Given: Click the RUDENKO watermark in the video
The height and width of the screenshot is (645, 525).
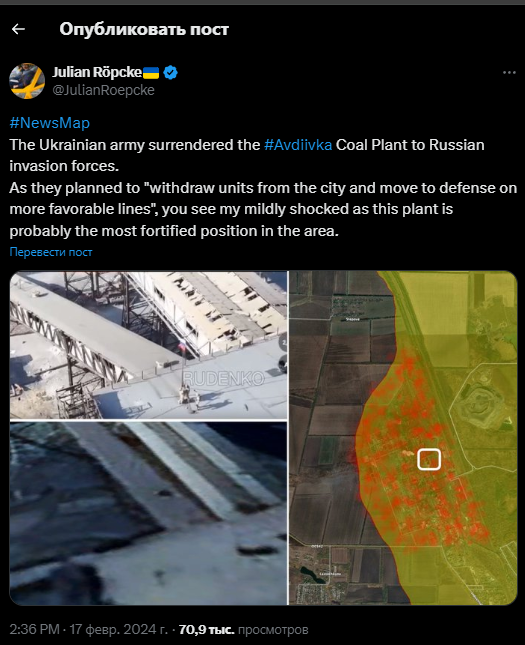Looking at the screenshot, I should pos(223,378).
